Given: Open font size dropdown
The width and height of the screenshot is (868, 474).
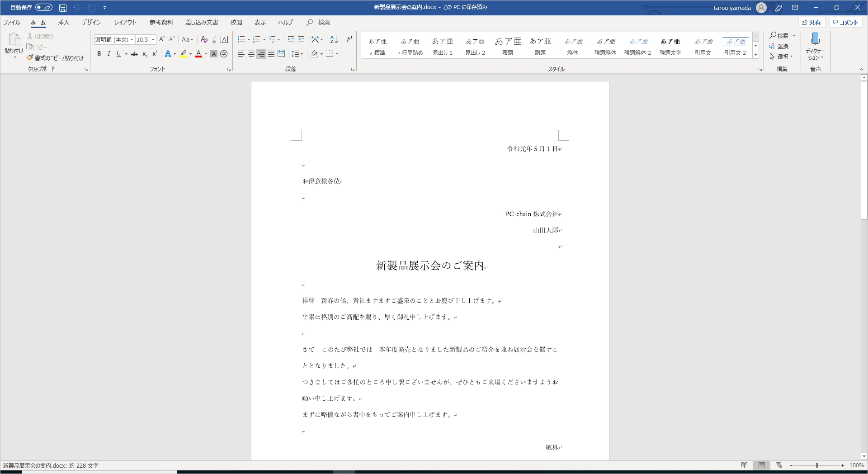Looking at the screenshot, I should (x=153, y=39).
